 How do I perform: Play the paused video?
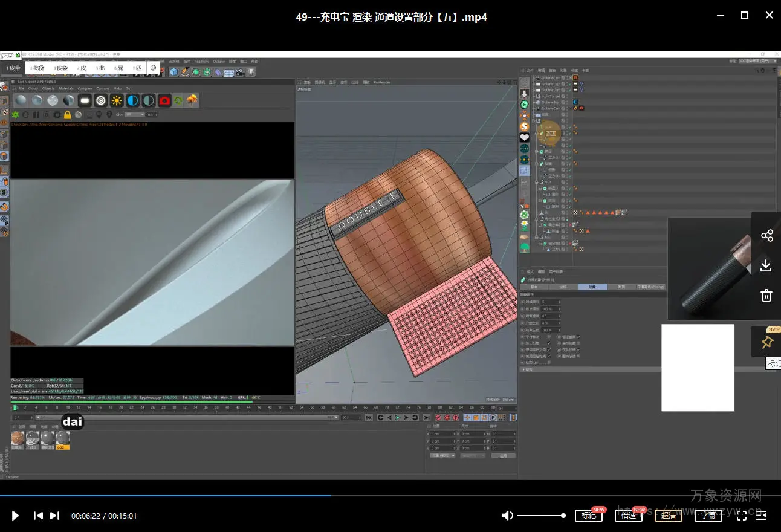(16, 516)
